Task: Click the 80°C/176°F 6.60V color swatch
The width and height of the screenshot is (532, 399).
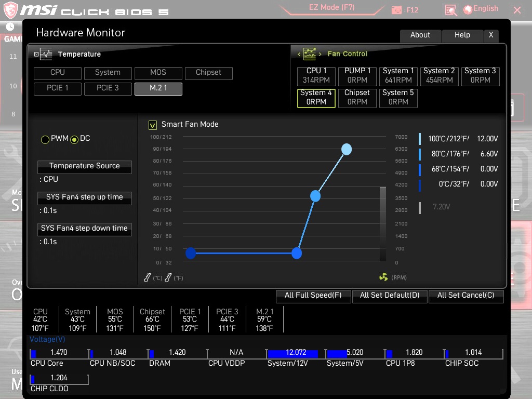Action: tap(420, 154)
